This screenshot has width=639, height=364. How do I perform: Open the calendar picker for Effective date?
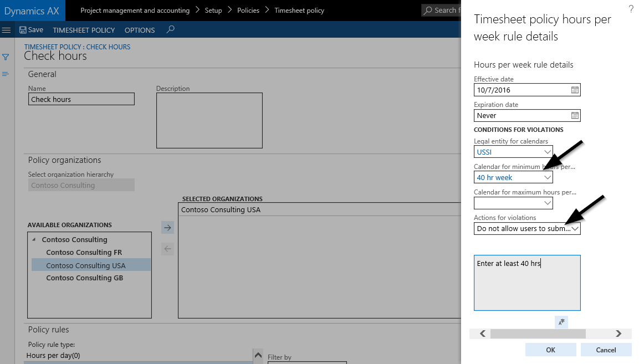pos(575,90)
